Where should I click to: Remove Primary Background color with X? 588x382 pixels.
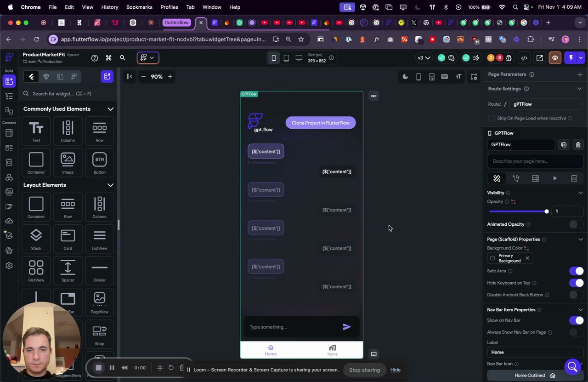[527, 258]
